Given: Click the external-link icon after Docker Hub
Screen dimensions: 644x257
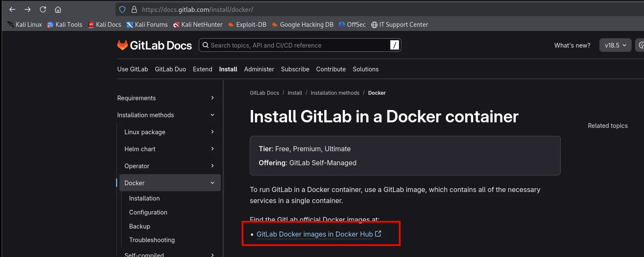Looking at the screenshot, I should point(378,234).
